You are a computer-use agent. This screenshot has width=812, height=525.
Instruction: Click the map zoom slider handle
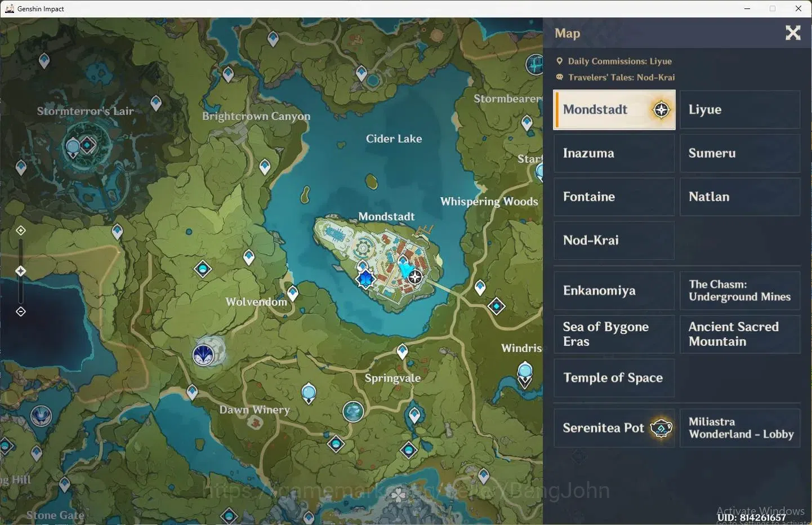[21, 271]
